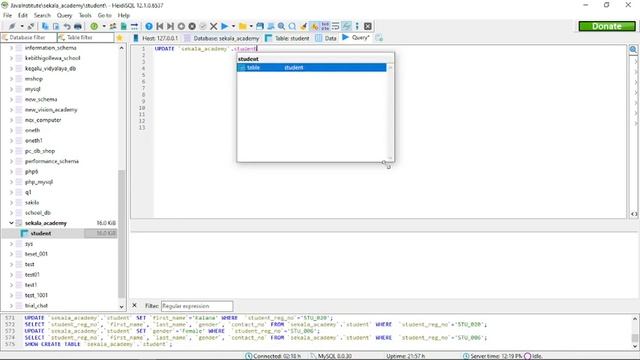The height and width of the screenshot is (360, 640).
Task: Click the disconnect session icon
Action: (31, 26)
